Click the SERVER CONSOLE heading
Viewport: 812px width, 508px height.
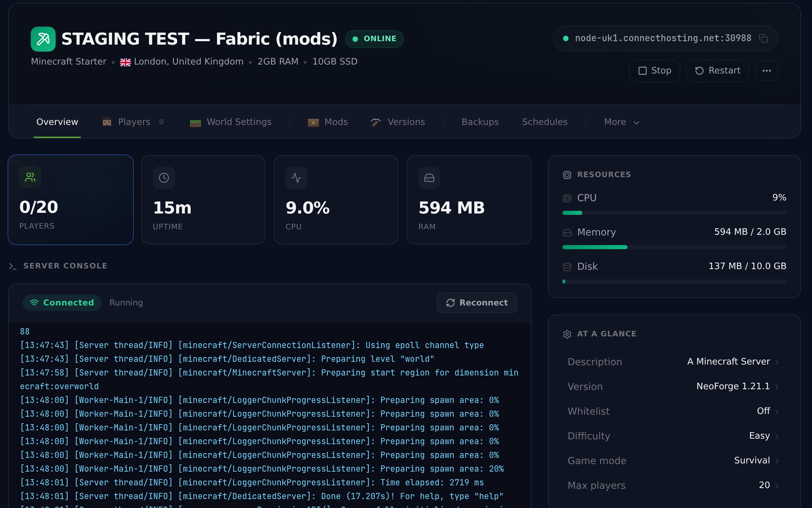(x=65, y=266)
